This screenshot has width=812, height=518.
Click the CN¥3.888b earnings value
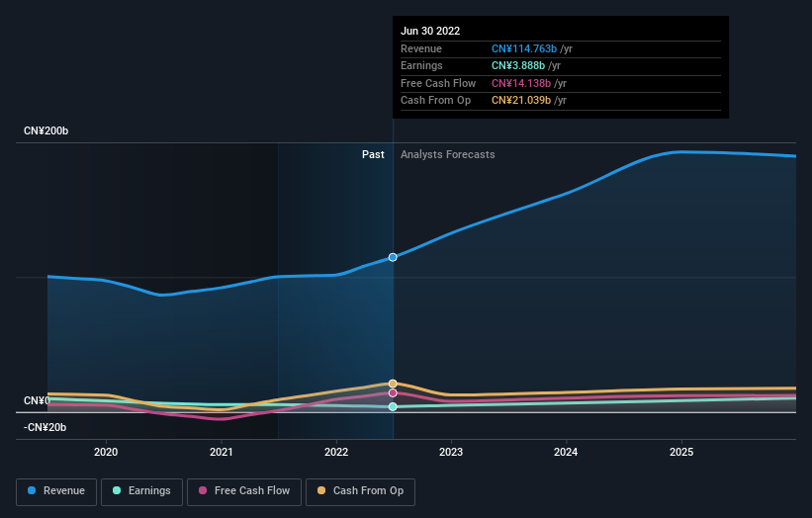(518, 65)
